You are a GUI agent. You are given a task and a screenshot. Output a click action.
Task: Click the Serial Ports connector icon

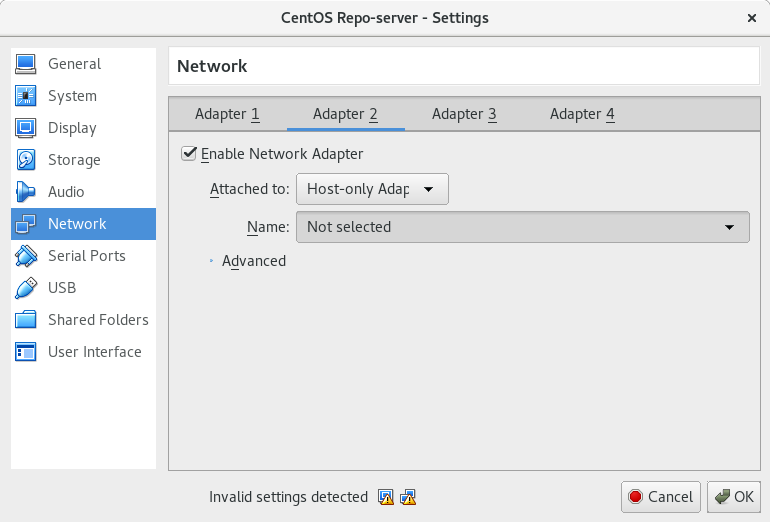point(26,256)
